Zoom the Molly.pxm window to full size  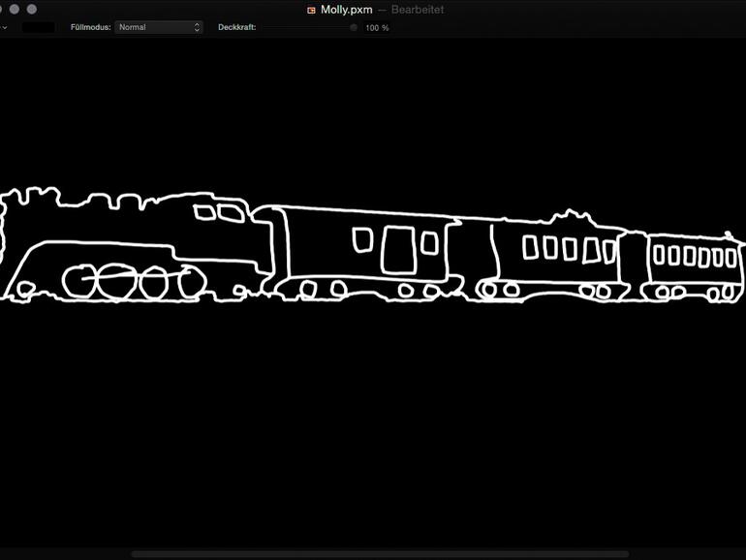pyautogui.click(x=32, y=9)
